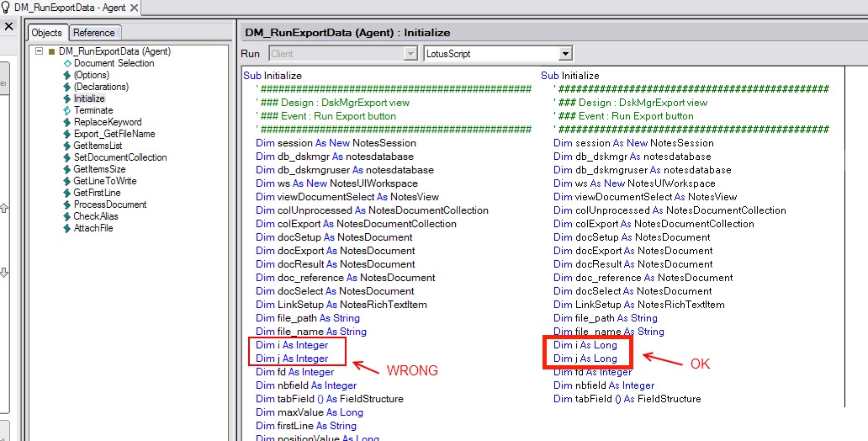Close the DM_RunExportData - Agent tab
This screenshot has height=441, width=868.
tap(134, 8)
